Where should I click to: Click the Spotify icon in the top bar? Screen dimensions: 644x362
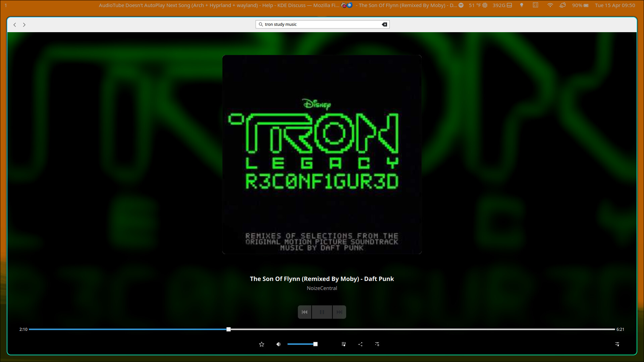pyautogui.click(x=461, y=5)
